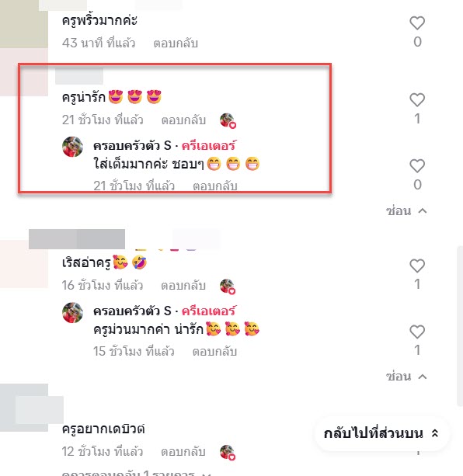Like the ครูพริ้วมากค่ะ comment heart

coord(417,23)
